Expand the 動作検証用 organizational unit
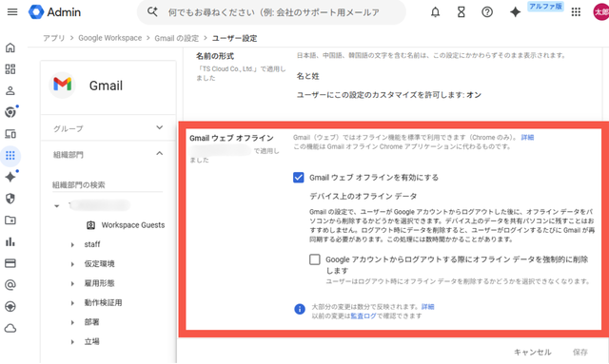The height and width of the screenshot is (364, 609). pyautogui.click(x=72, y=303)
